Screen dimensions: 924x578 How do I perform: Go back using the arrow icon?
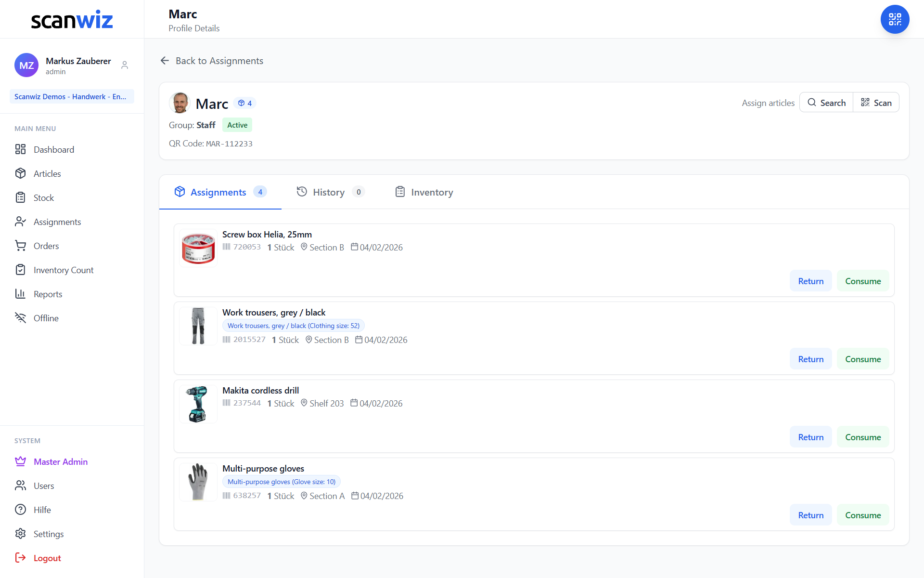(x=165, y=61)
